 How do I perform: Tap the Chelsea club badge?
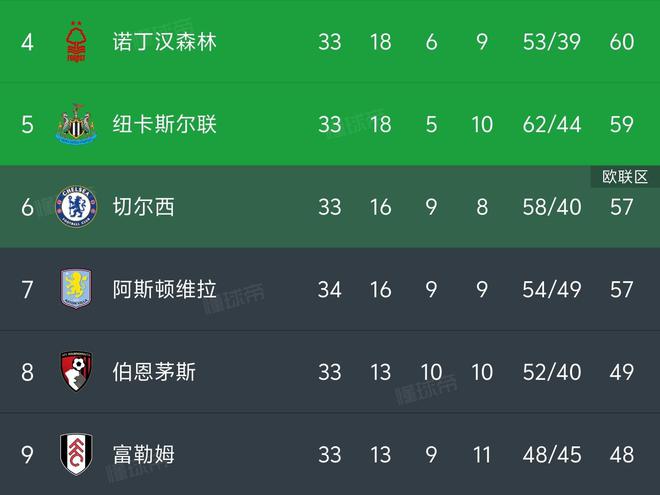click(x=76, y=207)
